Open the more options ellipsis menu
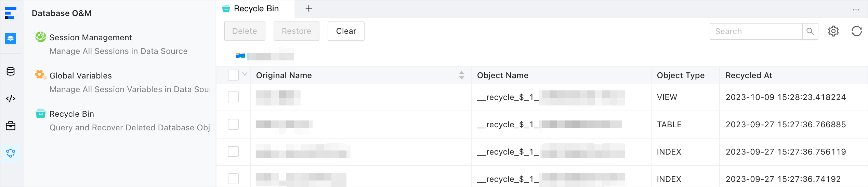Screen dimensions: 868x187 pyautogui.click(x=856, y=10)
